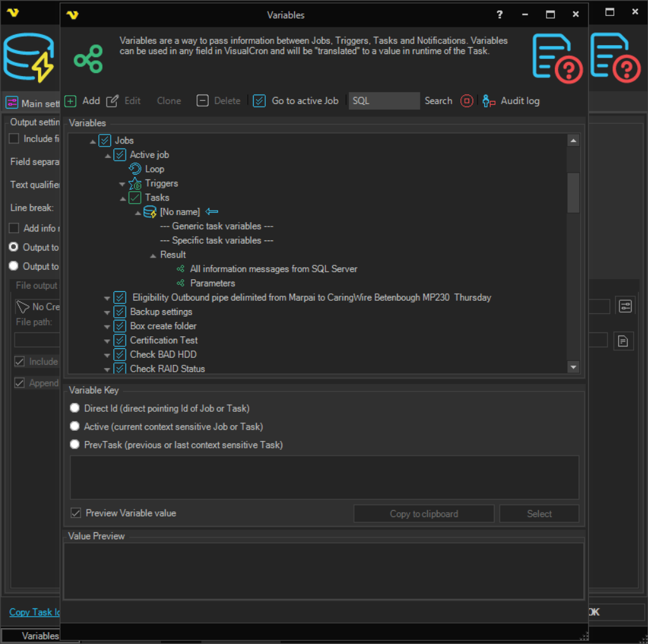Click the Add variable plus icon
The height and width of the screenshot is (644, 648).
[x=70, y=101]
